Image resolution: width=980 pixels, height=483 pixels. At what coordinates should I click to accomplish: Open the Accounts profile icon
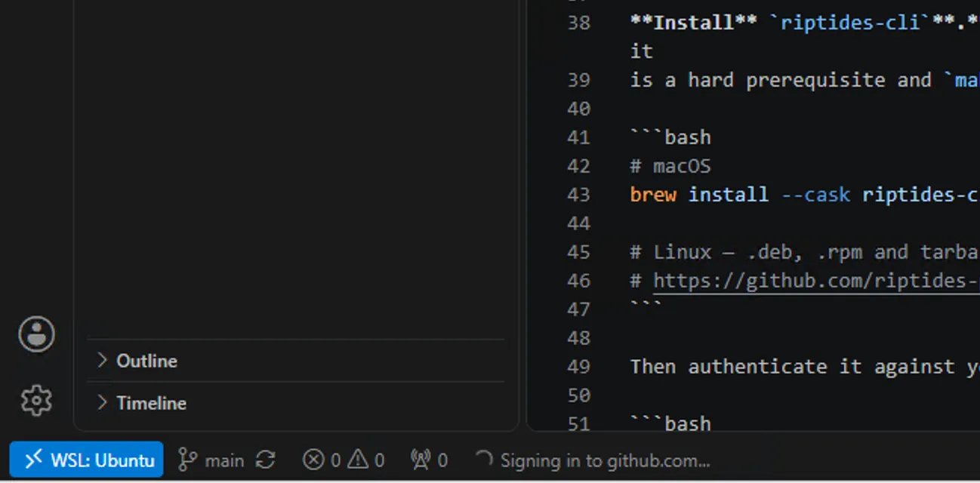click(36, 334)
